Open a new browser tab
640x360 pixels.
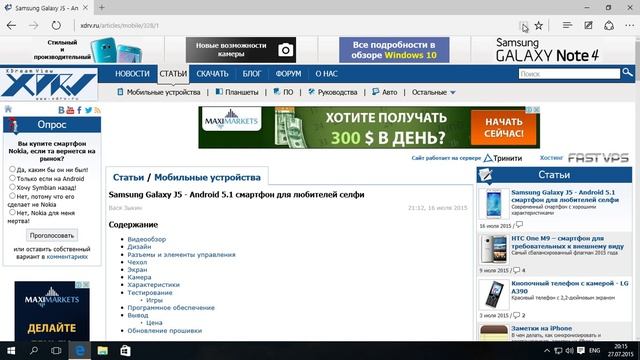pyautogui.click(x=102, y=7)
